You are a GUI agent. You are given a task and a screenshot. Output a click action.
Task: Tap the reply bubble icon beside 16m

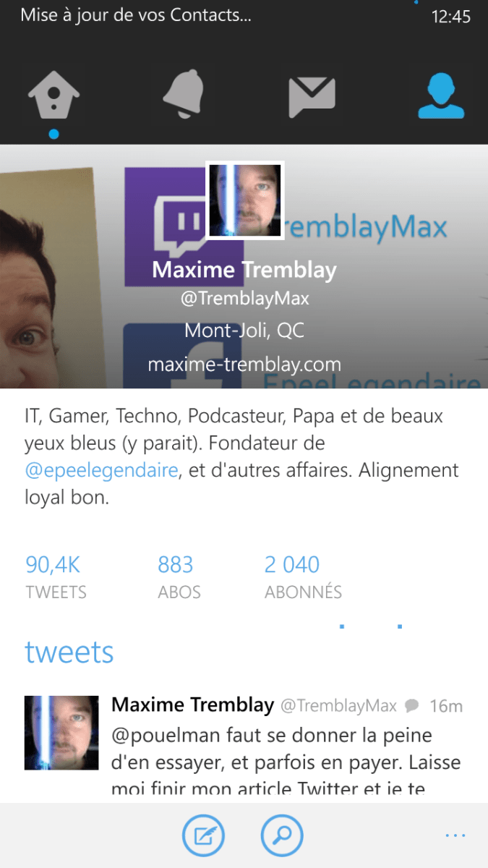[x=412, y=705]
